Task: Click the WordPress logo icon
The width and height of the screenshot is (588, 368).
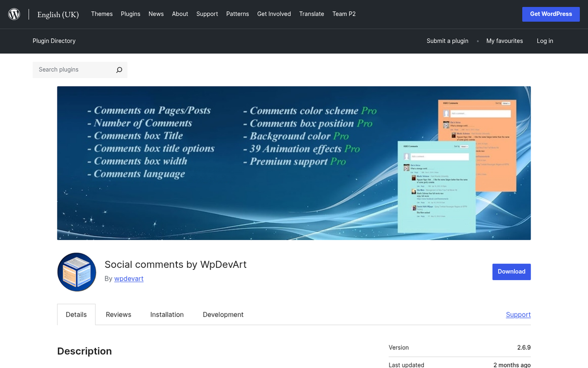Action: [x=14, y=14]
